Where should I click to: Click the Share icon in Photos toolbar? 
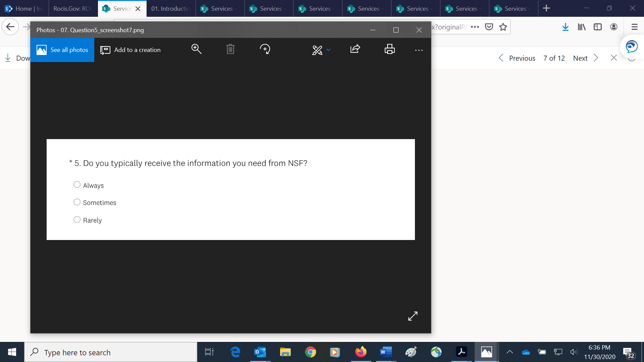point(355,49)
